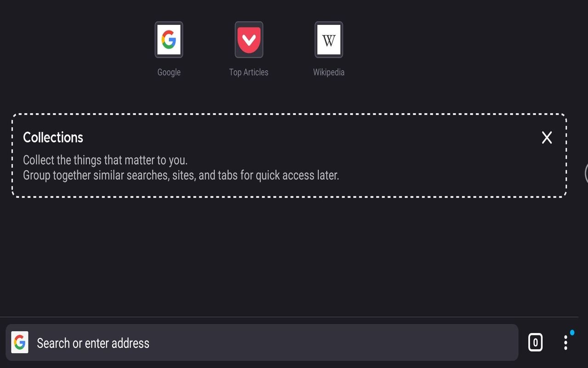The width and height of the screenshot is (588, 368).
Task: Open the three-dot browser menu
Action: pos(565,343)
